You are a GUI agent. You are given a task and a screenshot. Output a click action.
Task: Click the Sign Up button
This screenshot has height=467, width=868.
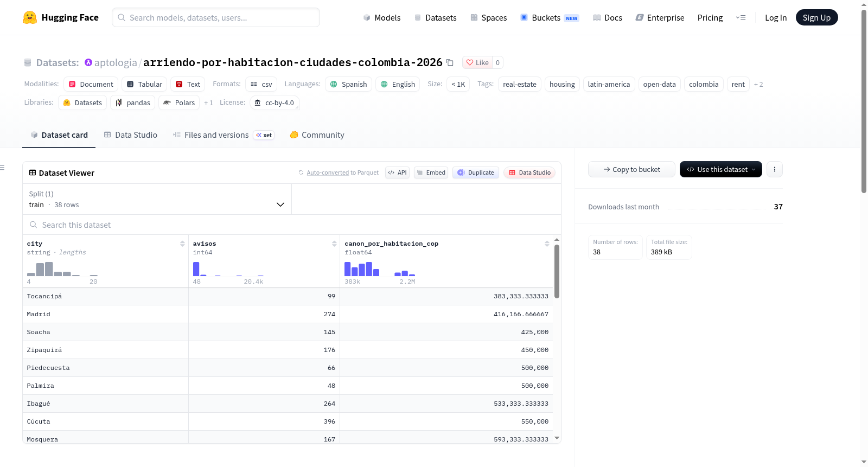pyautogui.click(x=816, y=17)
